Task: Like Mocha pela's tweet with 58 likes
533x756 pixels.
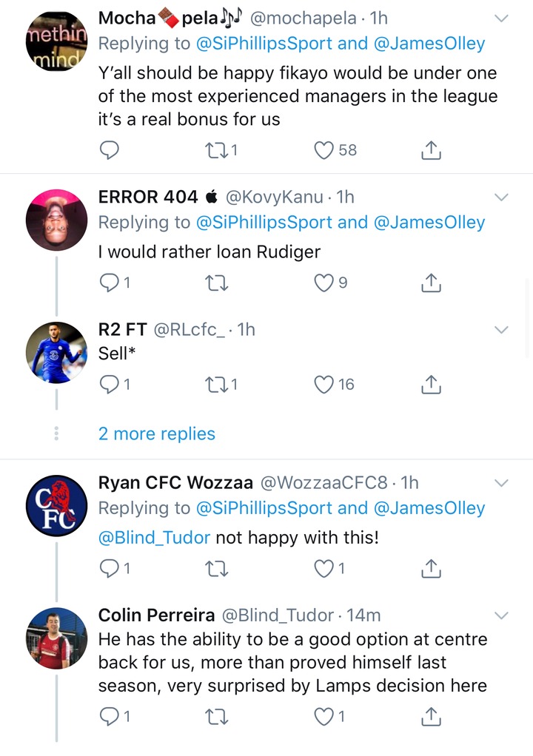Action: click(x=324, y=150)
